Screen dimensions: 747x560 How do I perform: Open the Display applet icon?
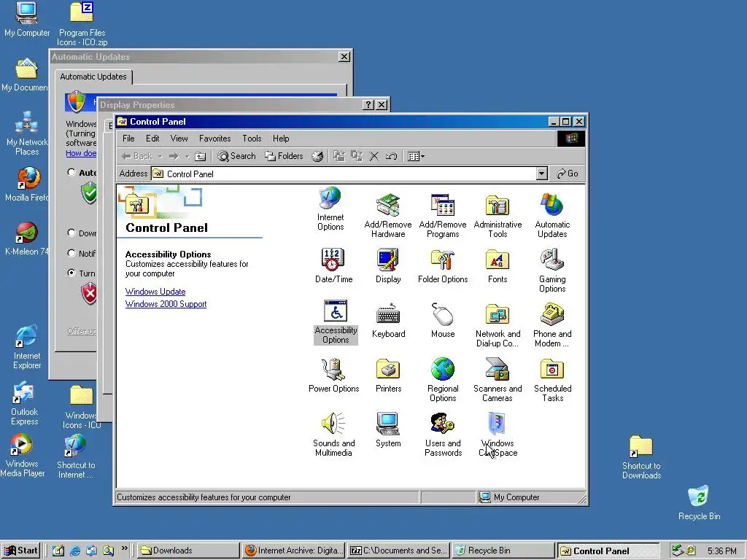[388, 265]
